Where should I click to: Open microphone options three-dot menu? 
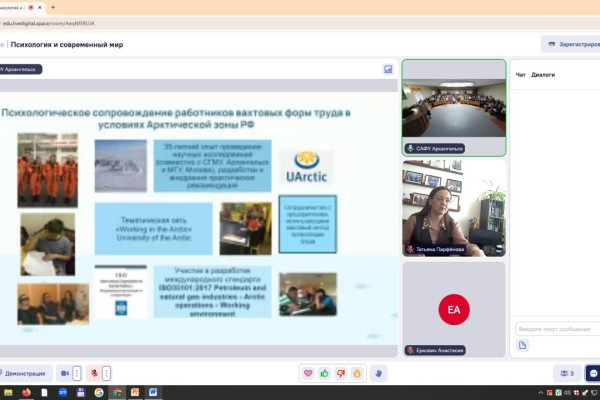[x=106, y=373]
